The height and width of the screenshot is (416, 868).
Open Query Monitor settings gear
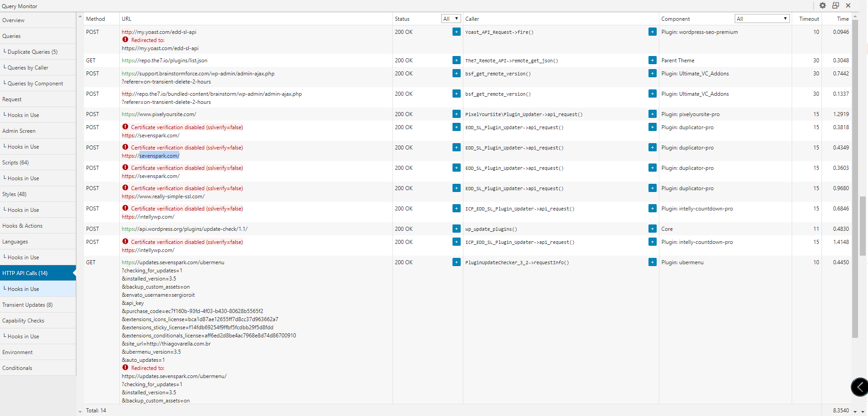point(822,5)
